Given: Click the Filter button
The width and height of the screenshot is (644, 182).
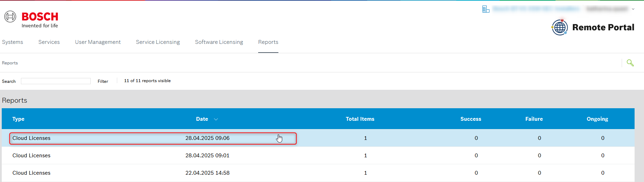Looking at the screenshot, I should click(103, 81).
